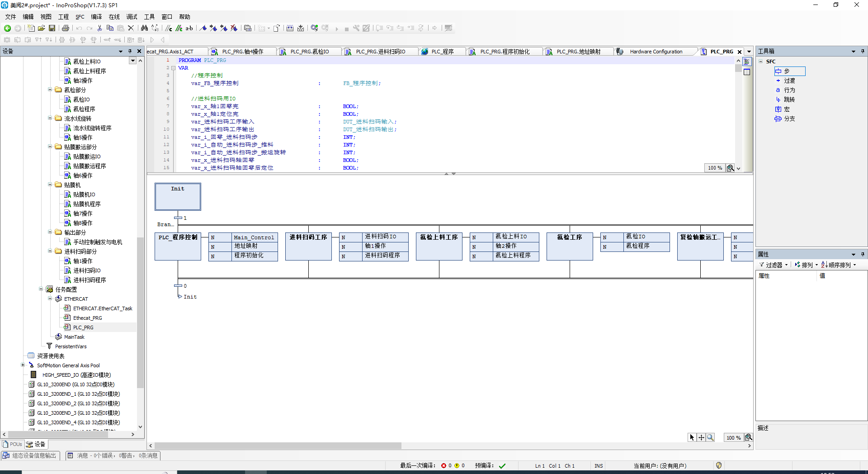Open the SFC menu
The image size is (868, 474).
point(80,17)
